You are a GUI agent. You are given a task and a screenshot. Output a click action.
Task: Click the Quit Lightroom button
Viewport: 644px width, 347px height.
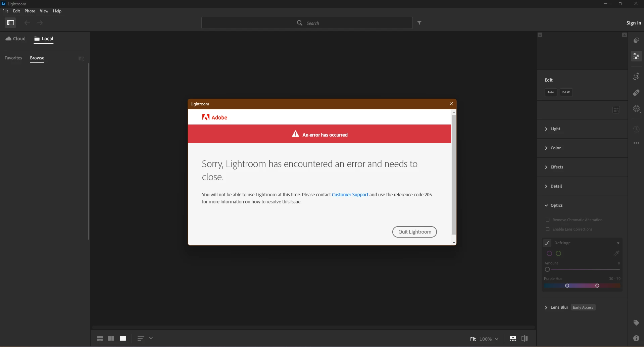pyautogui.click(x=414, y=232)
